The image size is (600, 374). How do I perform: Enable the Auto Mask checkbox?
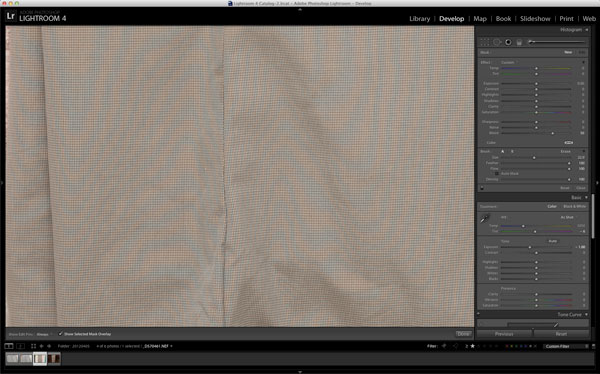pyautogui.click(x=497, y=173)
